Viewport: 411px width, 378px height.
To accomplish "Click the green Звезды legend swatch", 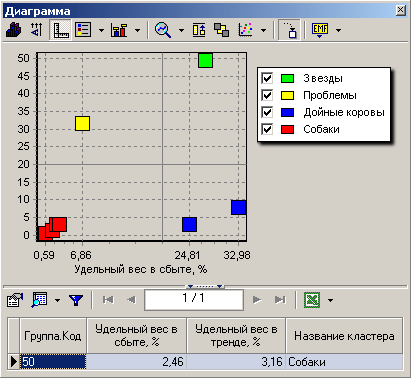I will (x=287, y=78).
